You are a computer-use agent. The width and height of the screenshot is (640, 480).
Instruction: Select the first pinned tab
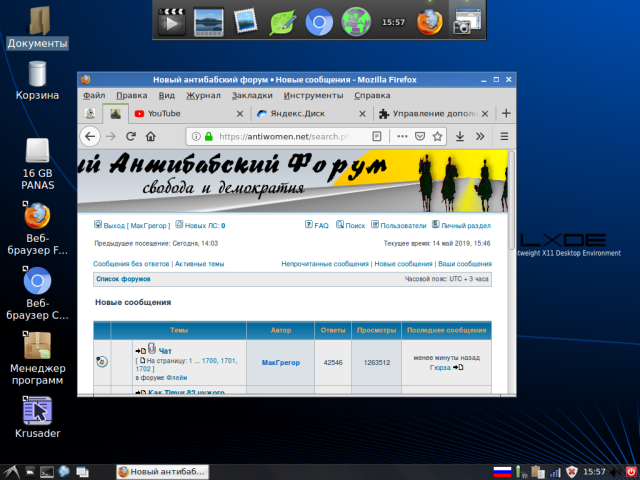point(90,113)
